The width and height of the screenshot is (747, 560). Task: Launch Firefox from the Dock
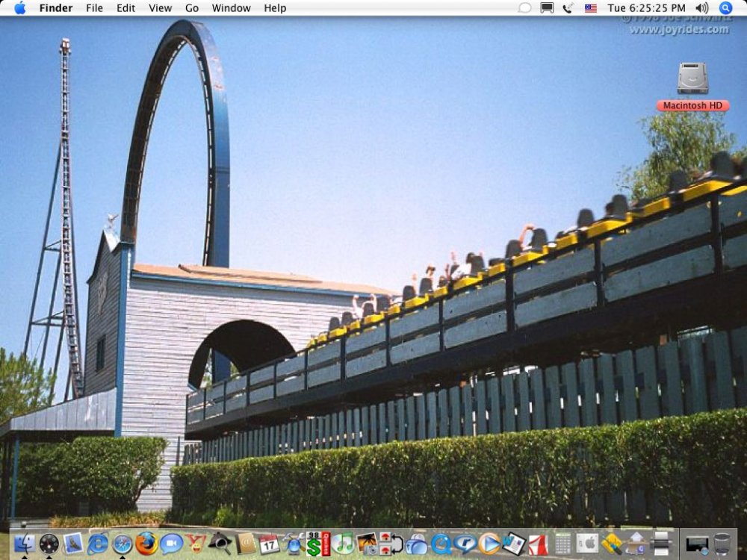146,543
